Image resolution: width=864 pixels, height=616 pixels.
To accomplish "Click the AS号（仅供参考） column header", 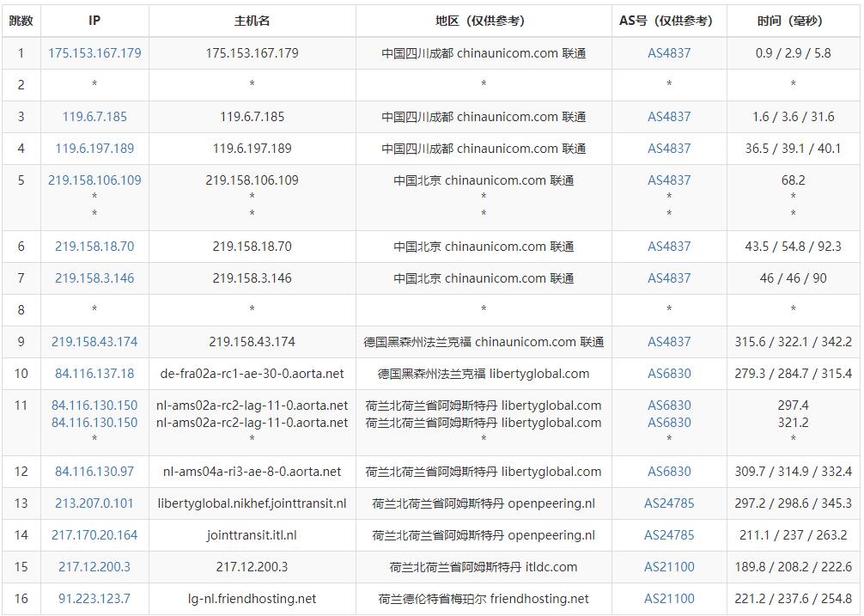I will 669,21.
